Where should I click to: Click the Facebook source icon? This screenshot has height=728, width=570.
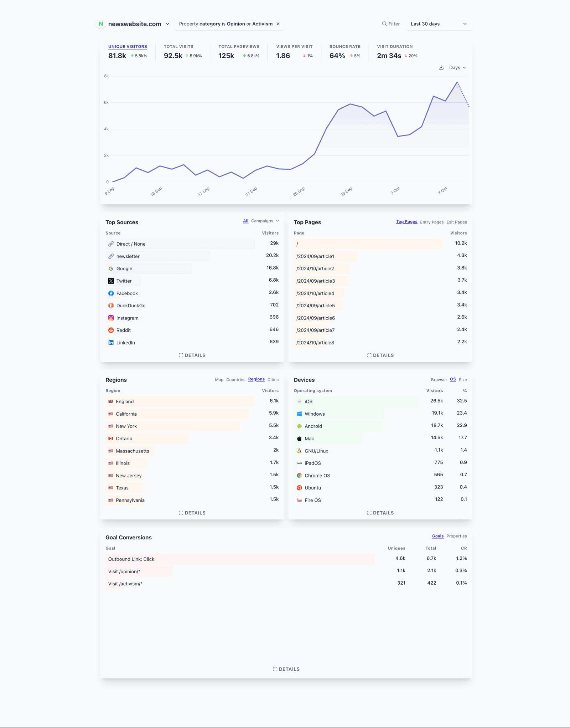[111, 293]
